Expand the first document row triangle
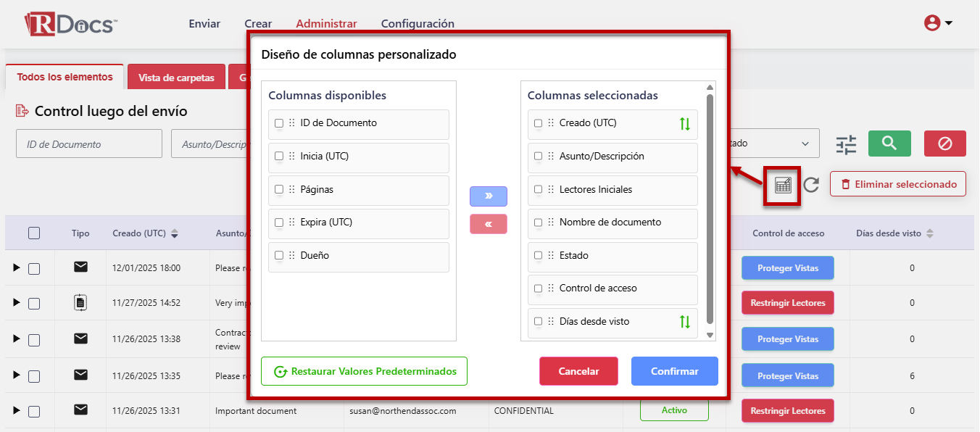This screenshot has height=432, width=980. pyautogui.click(x=15, y=267)
